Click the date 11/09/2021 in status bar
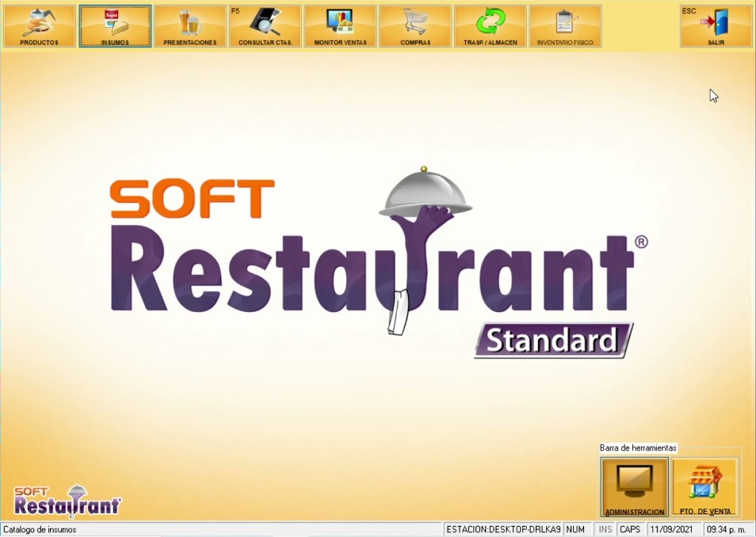The image size is (756, 537). pyautogui.click(x=672, y=529)
